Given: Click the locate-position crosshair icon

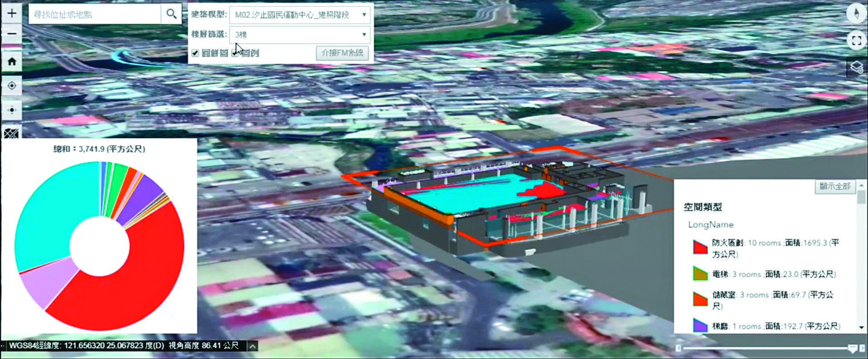Looking at the screenshot, I should pyautogui.click(x=12, y=86).
